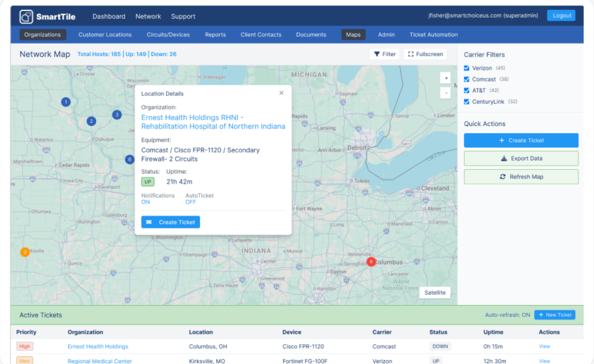Click View for Ernest Health Holdings ticket
Screen dimensions: 594x364
pos(544,346)
